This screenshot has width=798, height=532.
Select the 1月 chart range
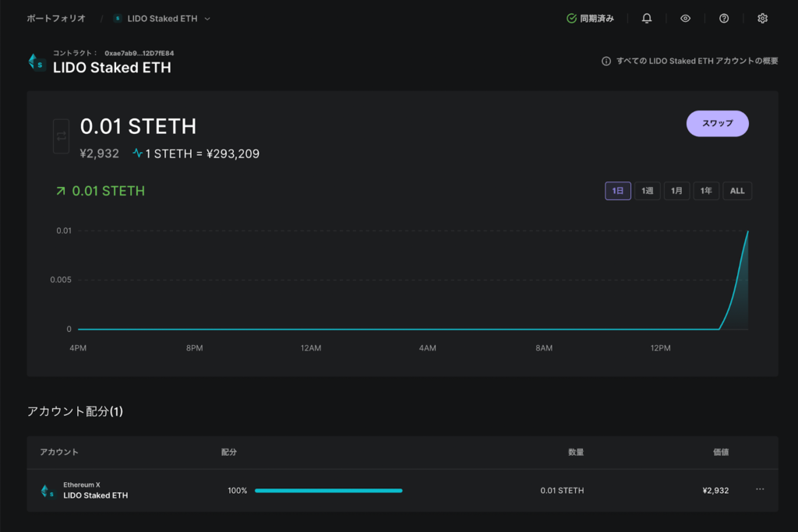click(677, 191)
